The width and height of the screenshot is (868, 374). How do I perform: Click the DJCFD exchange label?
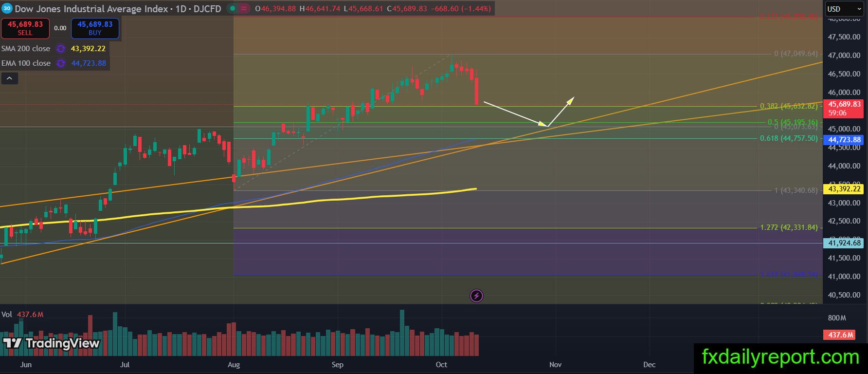pos(208,9)
